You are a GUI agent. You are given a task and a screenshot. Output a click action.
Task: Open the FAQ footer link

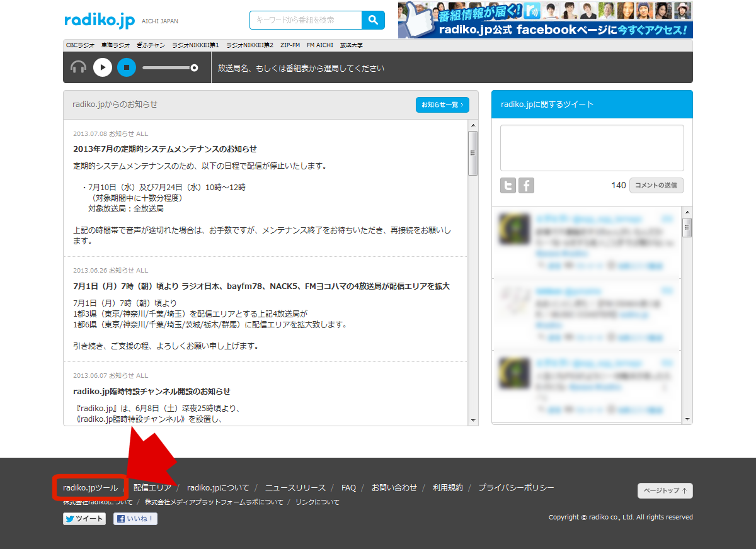point(348,488)
